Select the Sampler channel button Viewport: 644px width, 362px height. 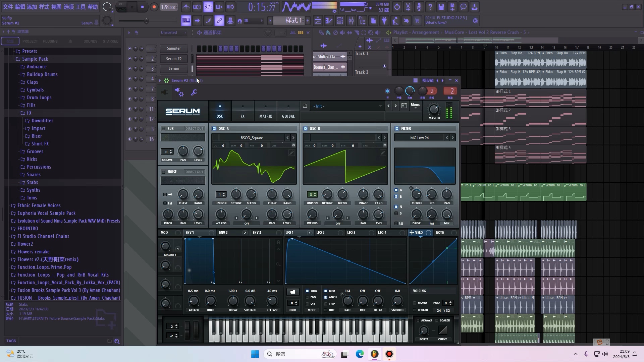tap(174, 49)
